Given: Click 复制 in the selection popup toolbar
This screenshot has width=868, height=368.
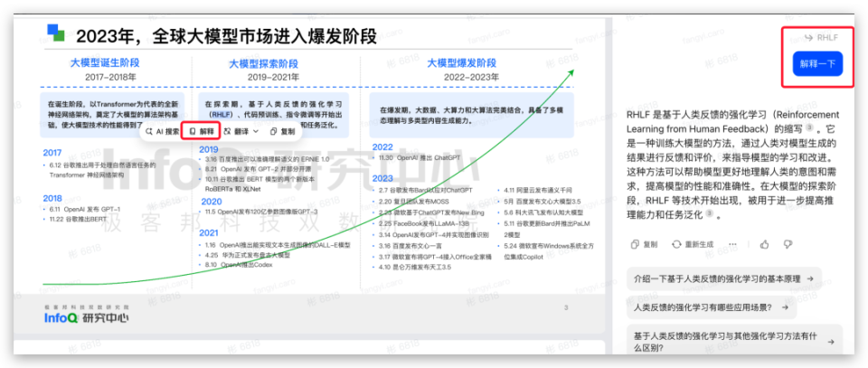Looking at the screenshot, I should click(282, 132).
